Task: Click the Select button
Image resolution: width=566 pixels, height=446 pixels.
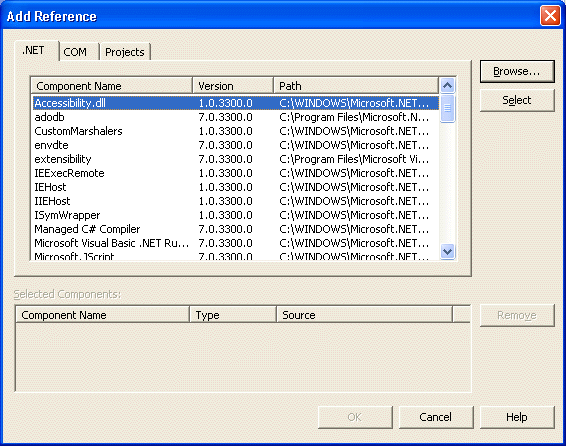Action: click(517, 100)
